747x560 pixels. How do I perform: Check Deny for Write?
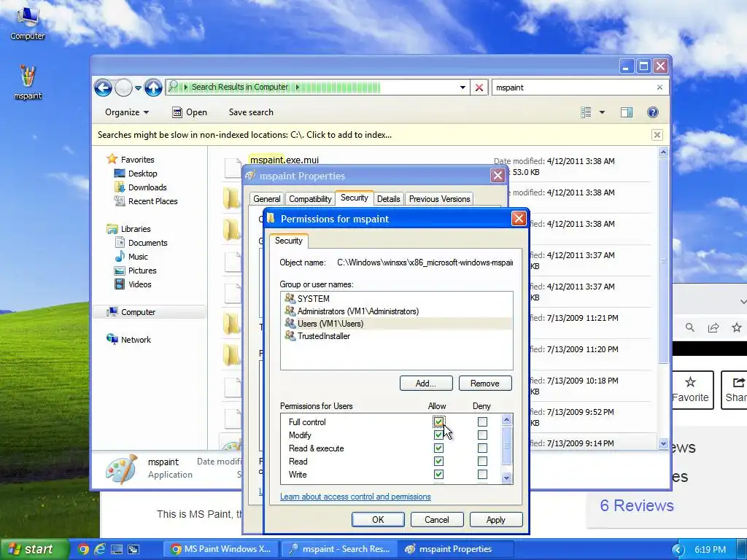[x=483, y=474]
